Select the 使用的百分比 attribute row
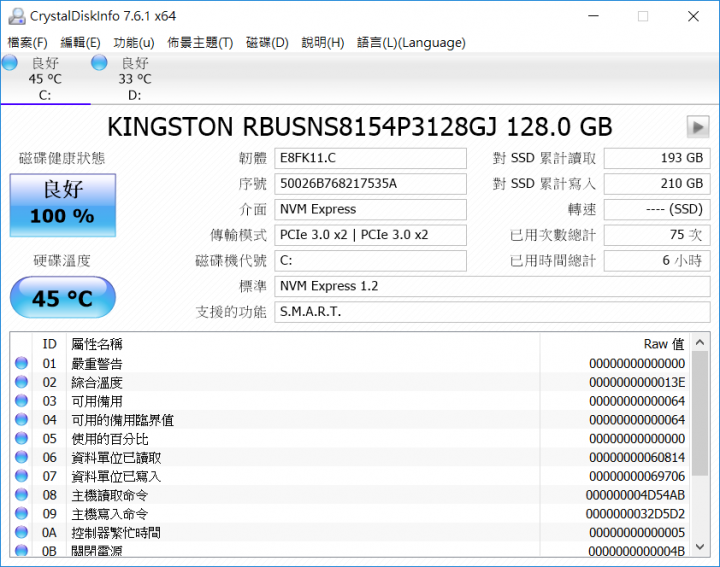720x567 pixels. pyautogui.click(x=350, y=438)
